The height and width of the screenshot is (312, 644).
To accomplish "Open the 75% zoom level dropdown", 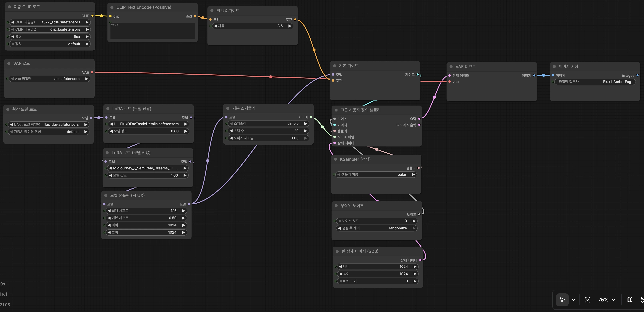I will (607, 300).
